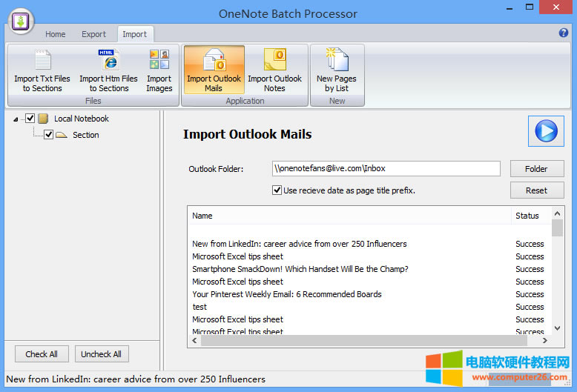Click the Reset button

(x=536, y=190)
